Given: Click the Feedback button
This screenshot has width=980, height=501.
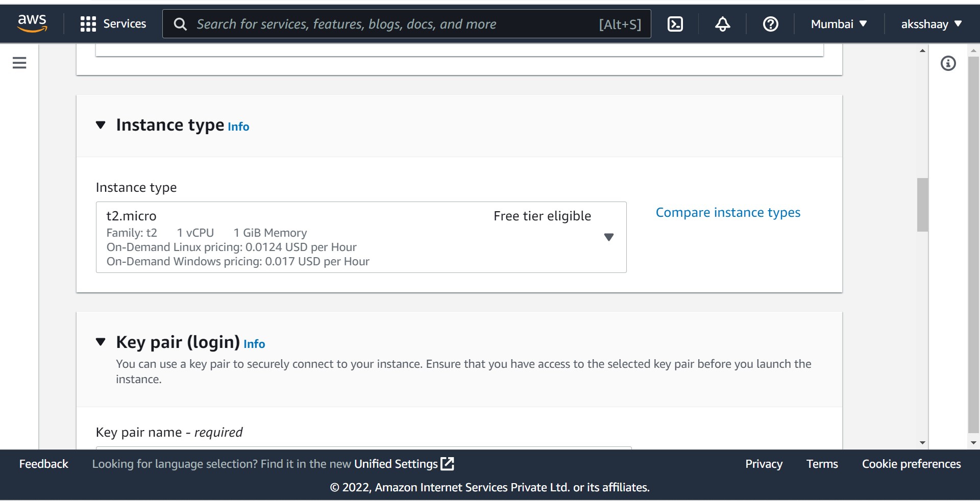Looking at the screenshot, I should tap(43, 464).
